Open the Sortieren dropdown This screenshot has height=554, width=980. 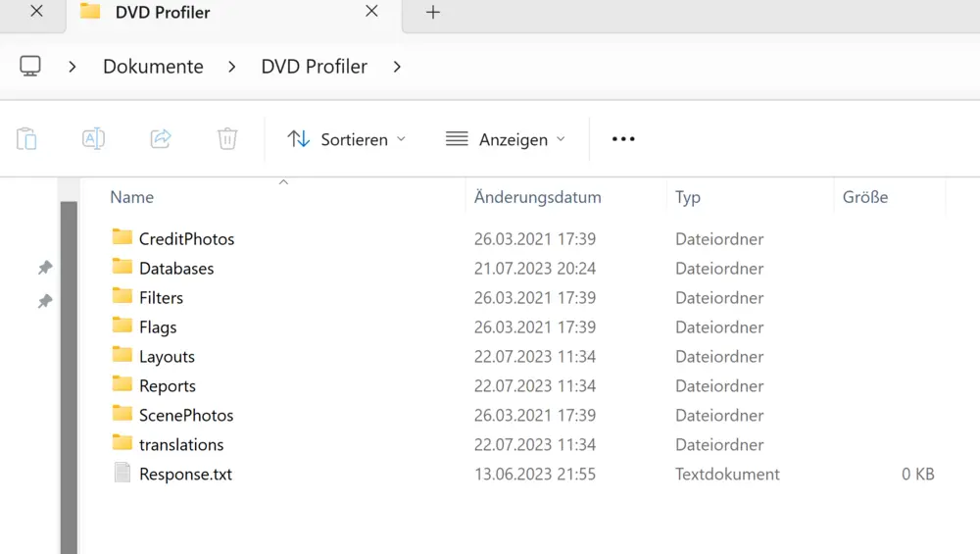click(347, 139)
